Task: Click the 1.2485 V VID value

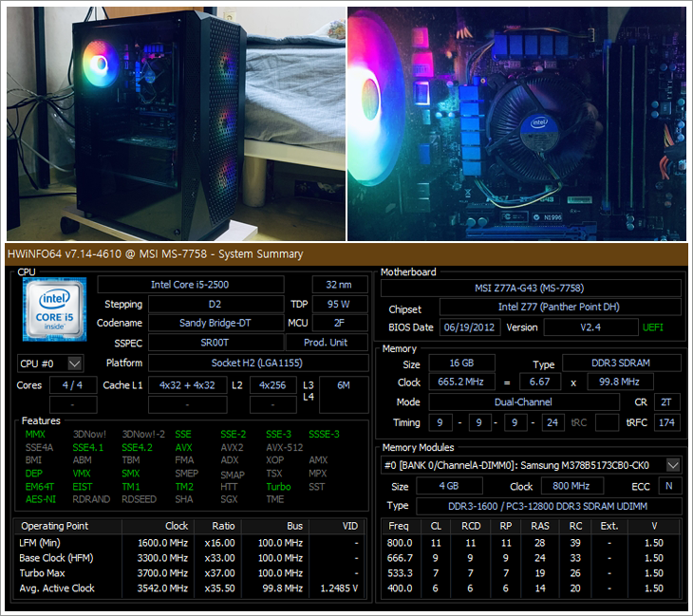Action: coord(340,588)
